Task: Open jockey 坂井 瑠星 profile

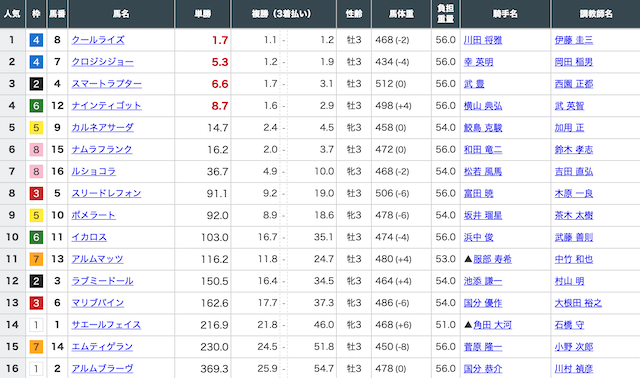Action: (x=483, y=215)
